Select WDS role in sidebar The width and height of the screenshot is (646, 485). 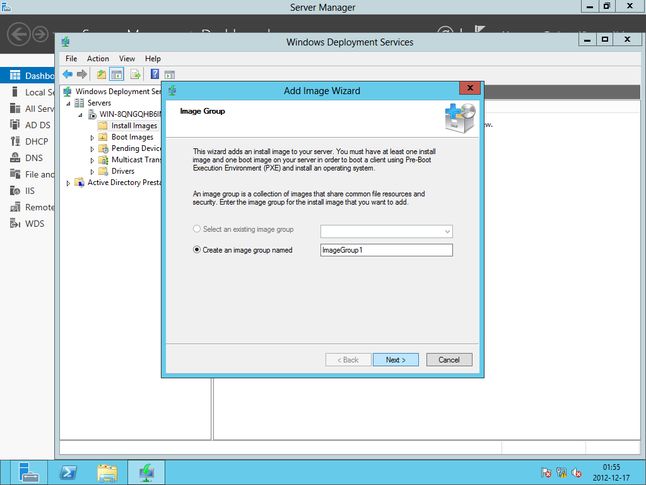[x=28, y=224]
